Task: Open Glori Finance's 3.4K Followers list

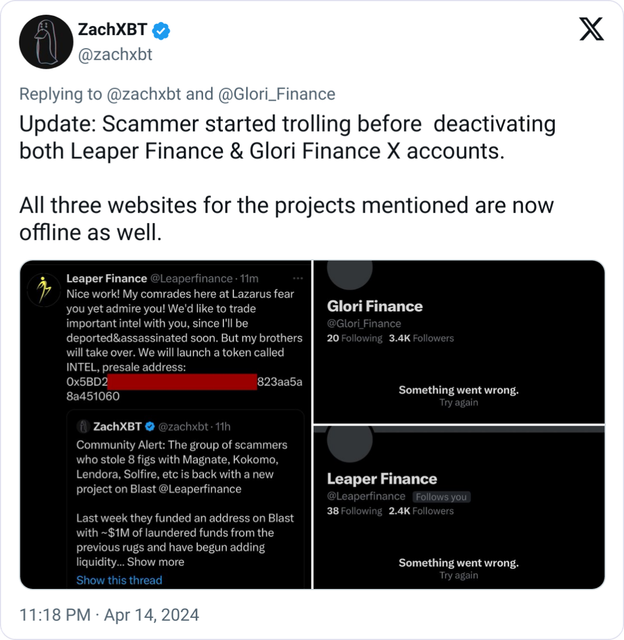Action: click(421, 338)
